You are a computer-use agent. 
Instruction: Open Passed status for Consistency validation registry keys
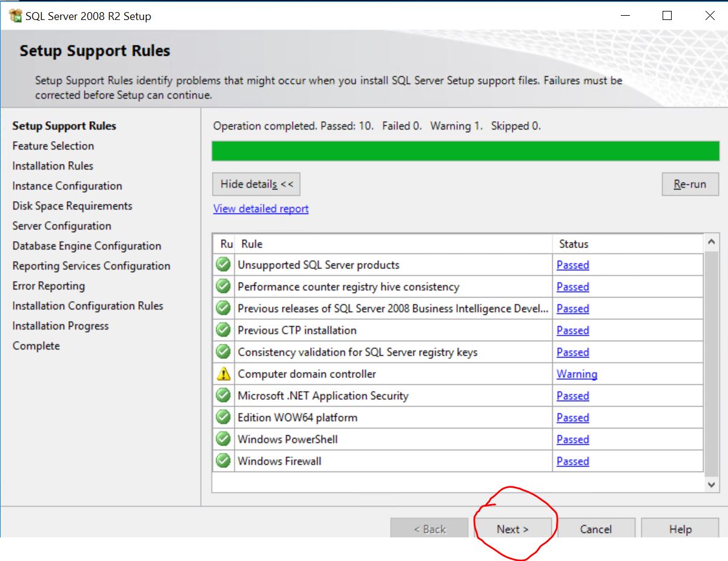coord(573,352)
